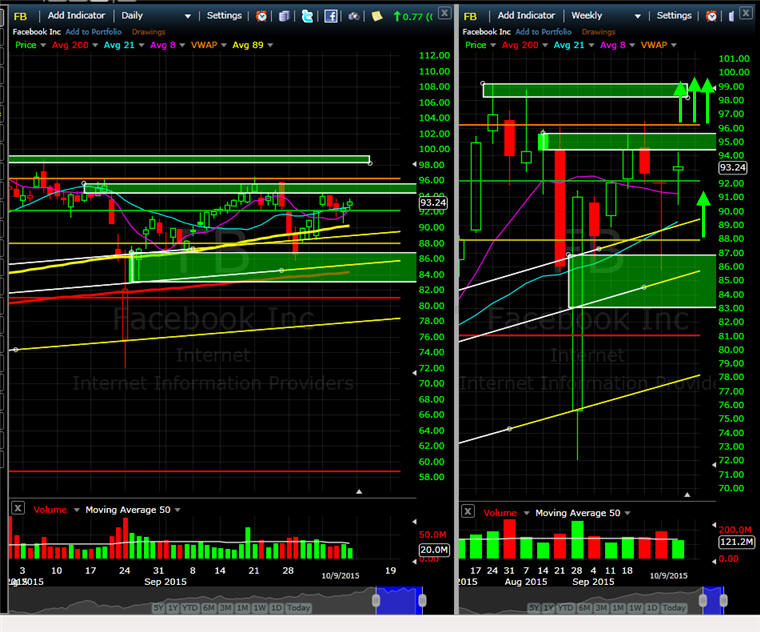760x632 pixels.
Task: Open the sticky note icon on daily chart
Action: pyautogui.click(x=377, y=16)
